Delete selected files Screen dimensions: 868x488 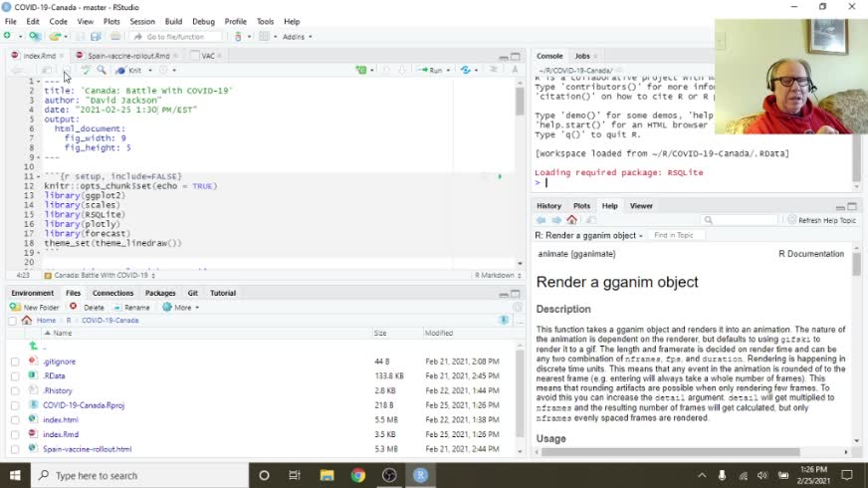pos(87,308)
